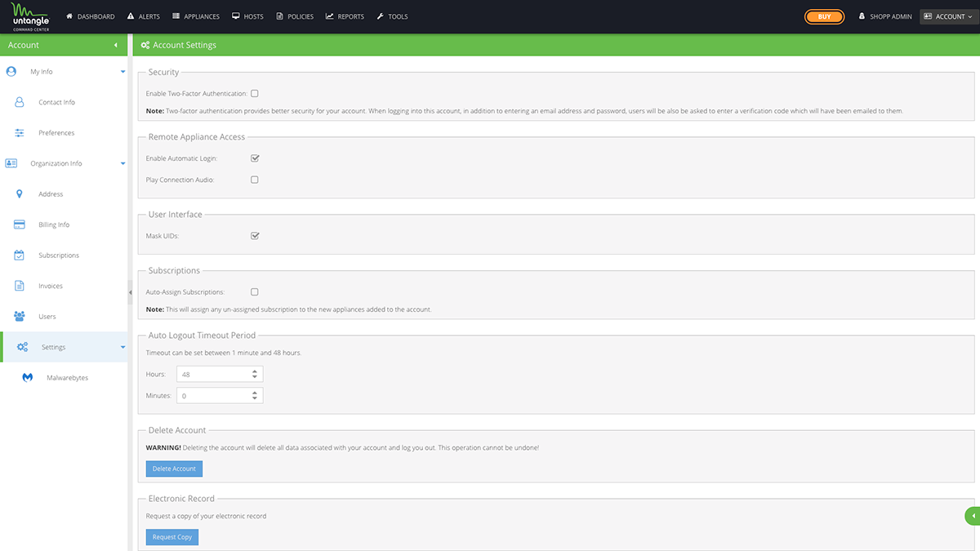Click the Invoices document icon
Image resolution: width=980 pixels, height=551 pixels.
point(20,286)
